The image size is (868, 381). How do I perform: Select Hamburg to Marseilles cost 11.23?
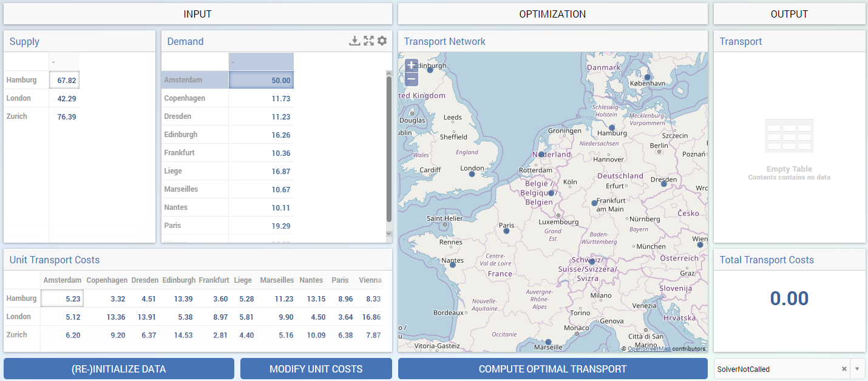[x=277, y=298]
